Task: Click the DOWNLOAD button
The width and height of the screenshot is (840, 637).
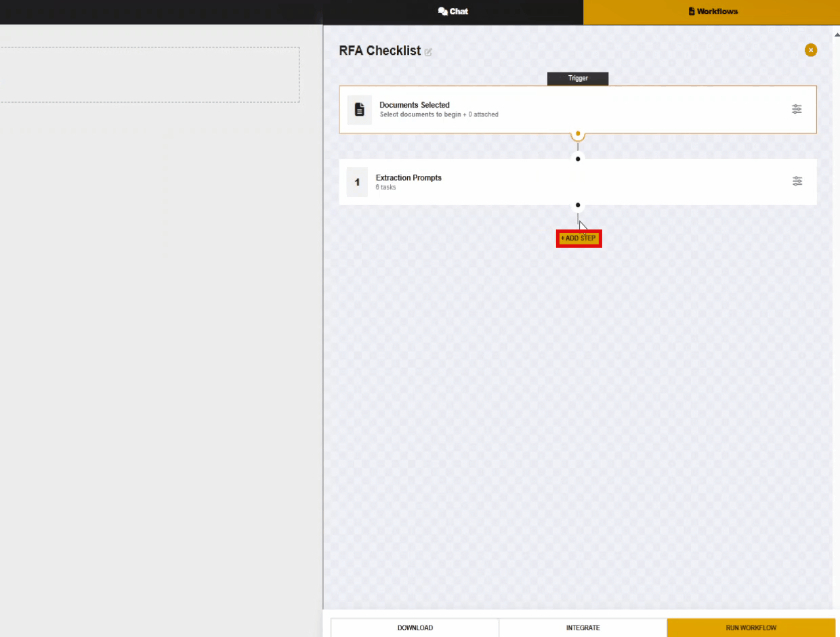Action: (415, 628)
